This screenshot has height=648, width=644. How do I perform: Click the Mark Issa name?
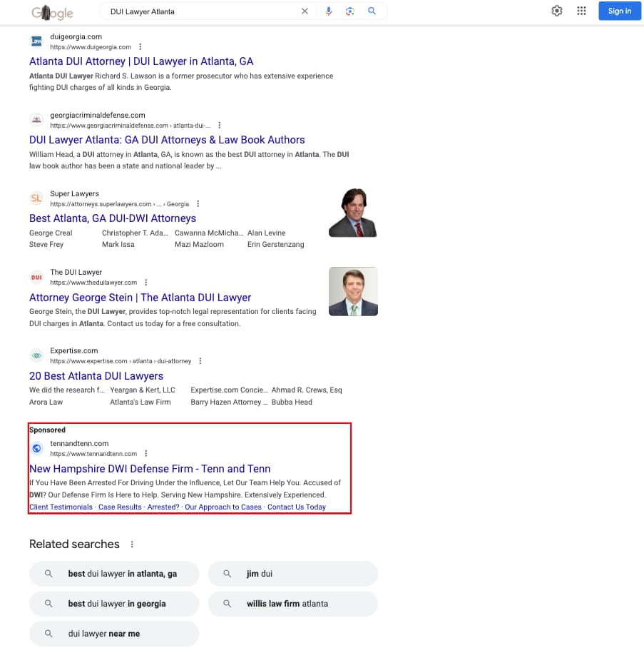pos(118,244)
